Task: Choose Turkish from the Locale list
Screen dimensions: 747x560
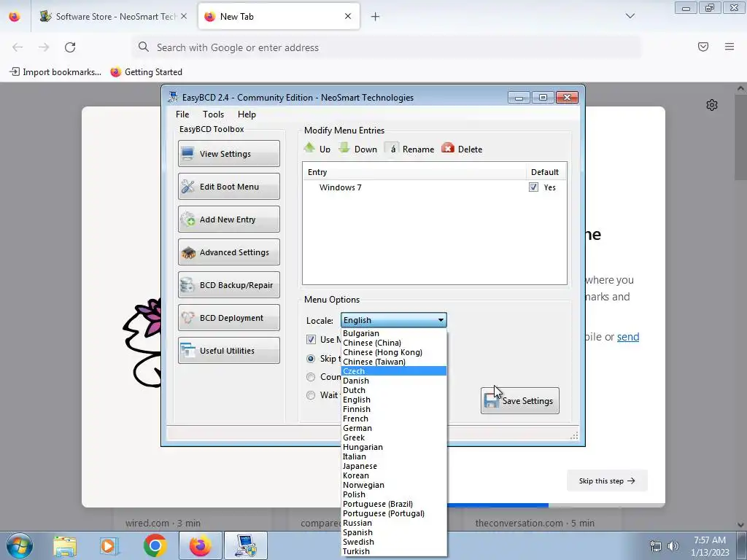Action: click(x=394, y=551)
